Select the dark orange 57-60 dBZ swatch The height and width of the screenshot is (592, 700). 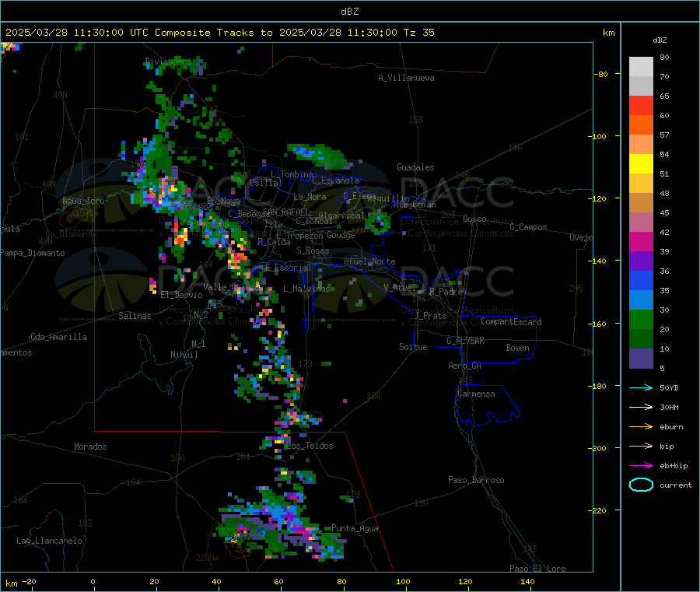[641, 125]
